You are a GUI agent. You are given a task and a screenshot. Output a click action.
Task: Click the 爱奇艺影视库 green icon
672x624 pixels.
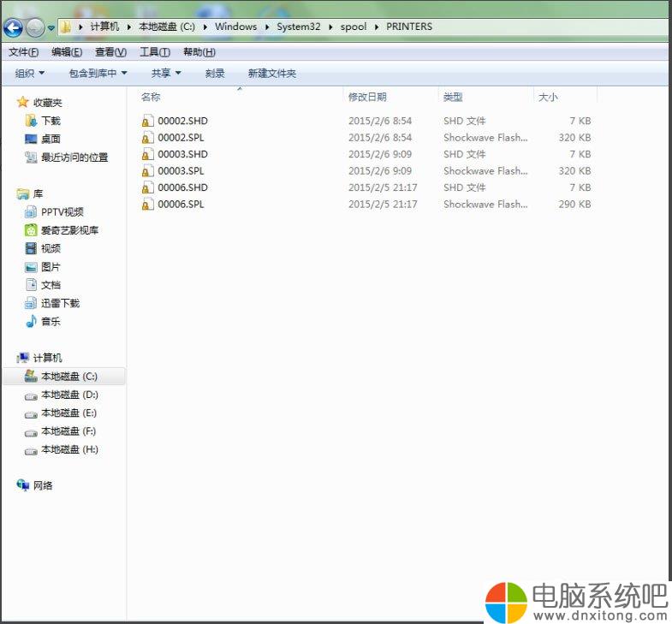[x=31, y=230]
